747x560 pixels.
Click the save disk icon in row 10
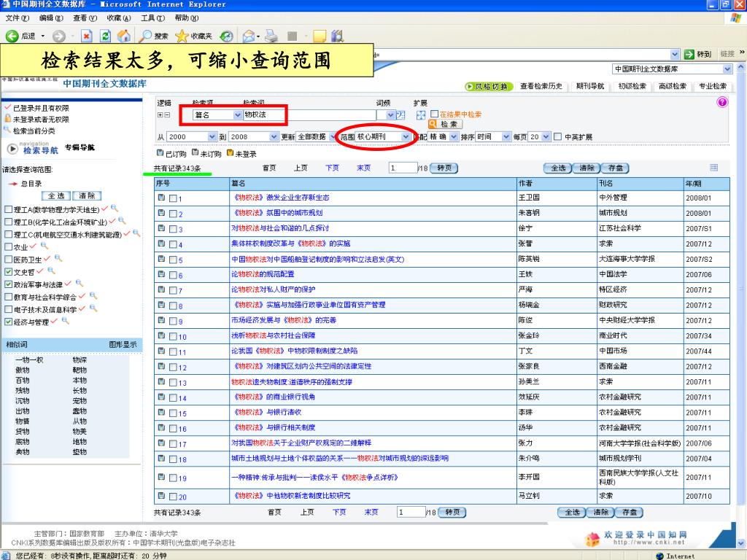click(161, 335)
